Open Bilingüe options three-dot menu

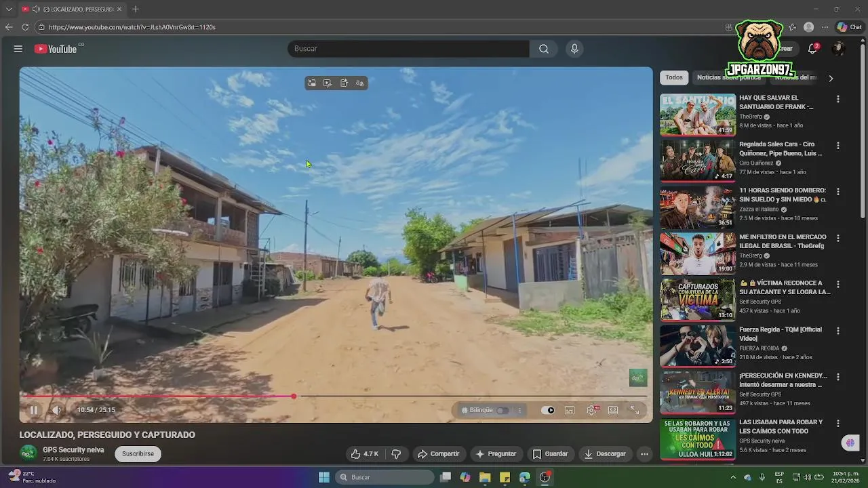coord(520,410)
